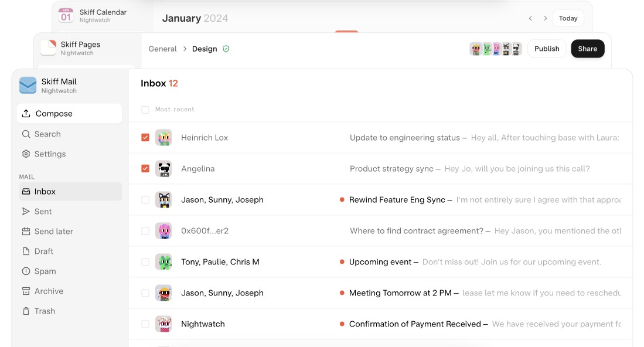Screen dimensions: 644x347
Task: Click unread dot on Upcoming event email
Action: tap(342, 262)
